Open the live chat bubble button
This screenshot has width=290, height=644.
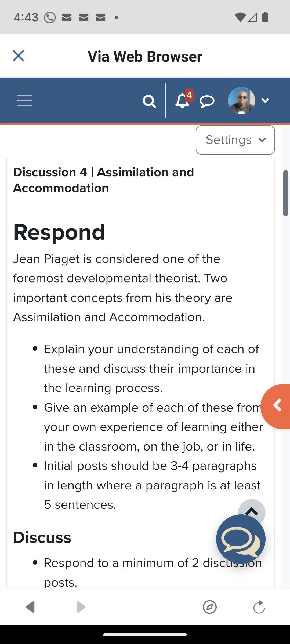tap(241, 539)
